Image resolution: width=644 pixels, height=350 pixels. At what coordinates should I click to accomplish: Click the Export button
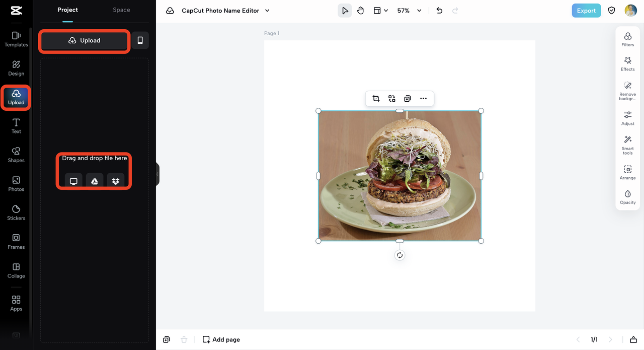click(x=586, y=11)
